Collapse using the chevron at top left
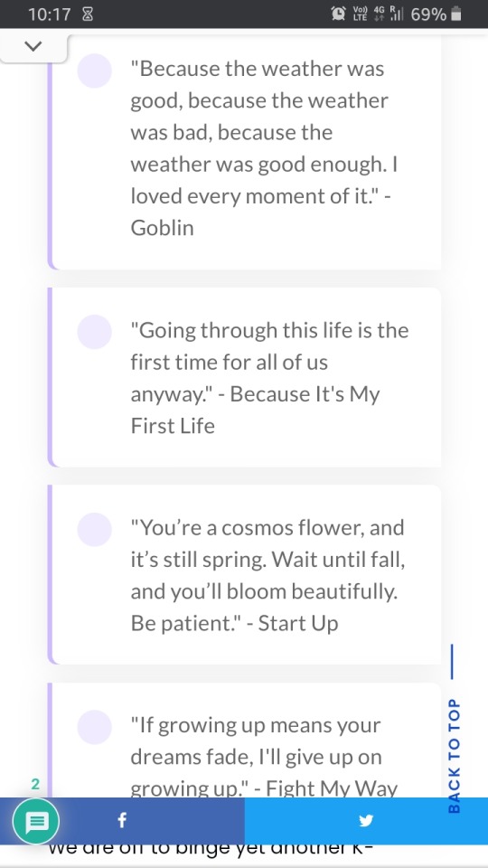 33,46
